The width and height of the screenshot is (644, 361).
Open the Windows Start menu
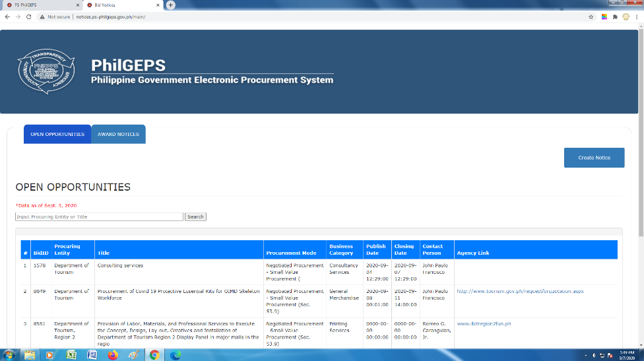tap(9, 355)
